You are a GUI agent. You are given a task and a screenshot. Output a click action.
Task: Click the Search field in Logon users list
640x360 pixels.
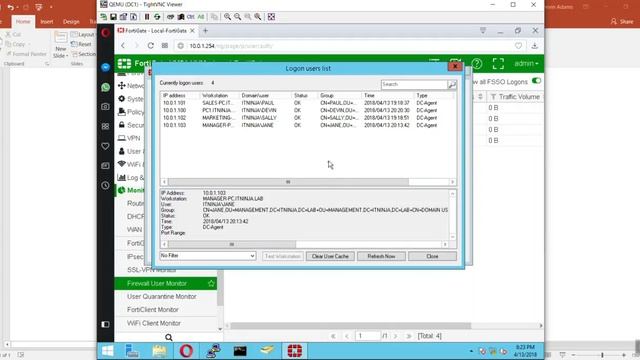click(414, 84)
